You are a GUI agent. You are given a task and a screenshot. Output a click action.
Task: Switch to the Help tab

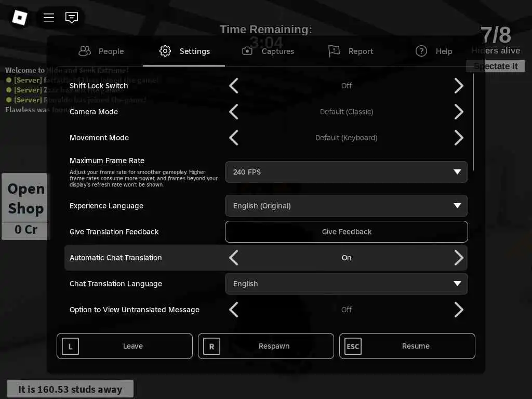(434, 51)
